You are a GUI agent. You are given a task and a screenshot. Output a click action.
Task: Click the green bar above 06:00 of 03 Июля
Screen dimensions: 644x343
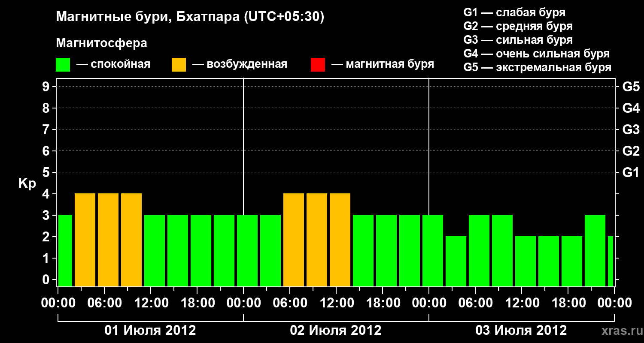point(479,250)
